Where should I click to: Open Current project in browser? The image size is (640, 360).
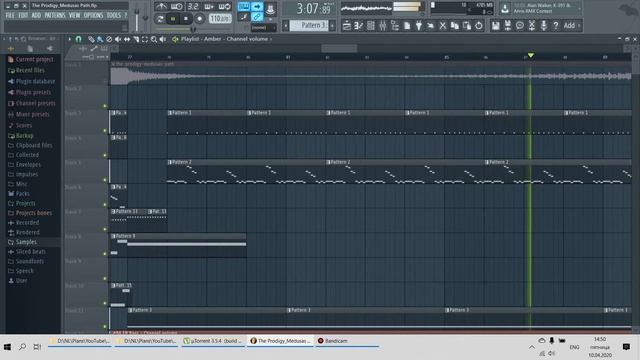(34, 59)
